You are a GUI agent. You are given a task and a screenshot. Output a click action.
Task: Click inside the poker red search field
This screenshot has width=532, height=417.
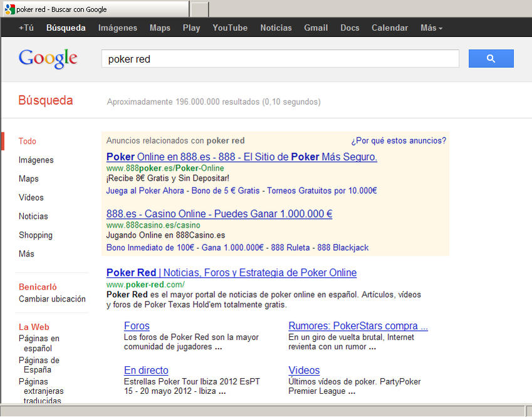pyautogui.click(x=280, y=59)
